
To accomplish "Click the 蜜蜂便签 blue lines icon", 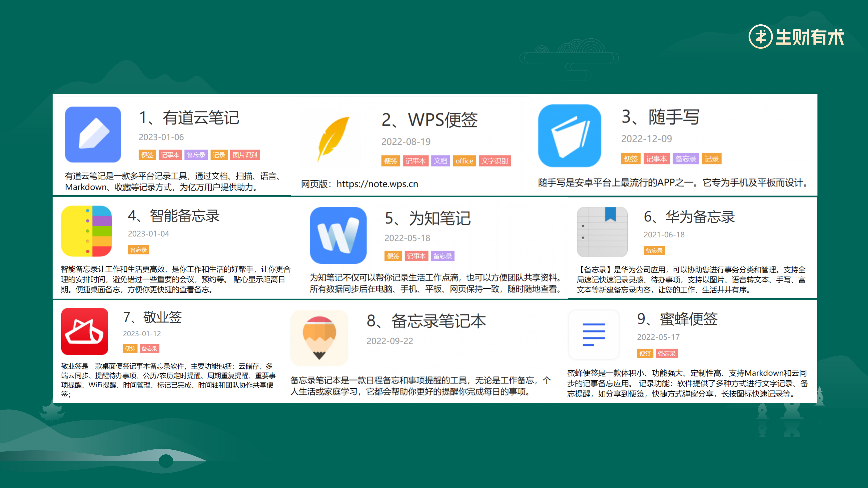I will (x=594, y=334).
